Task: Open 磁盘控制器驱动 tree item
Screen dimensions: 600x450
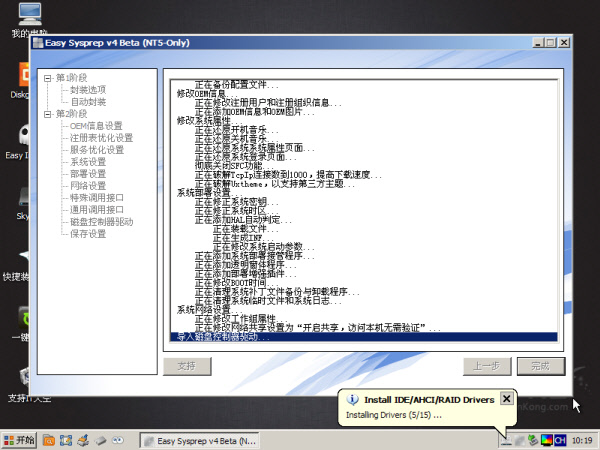Action: (x=101, y=222)
